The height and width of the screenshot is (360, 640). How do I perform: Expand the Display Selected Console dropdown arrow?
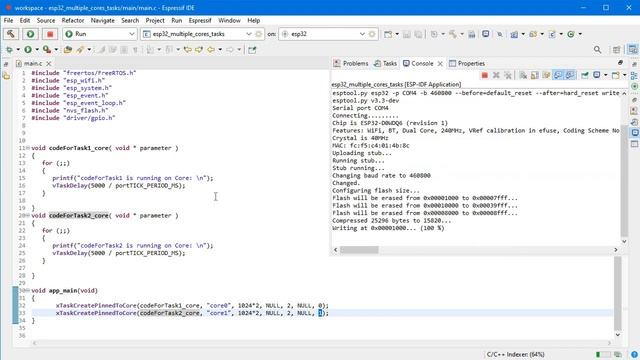coord(605,75)
